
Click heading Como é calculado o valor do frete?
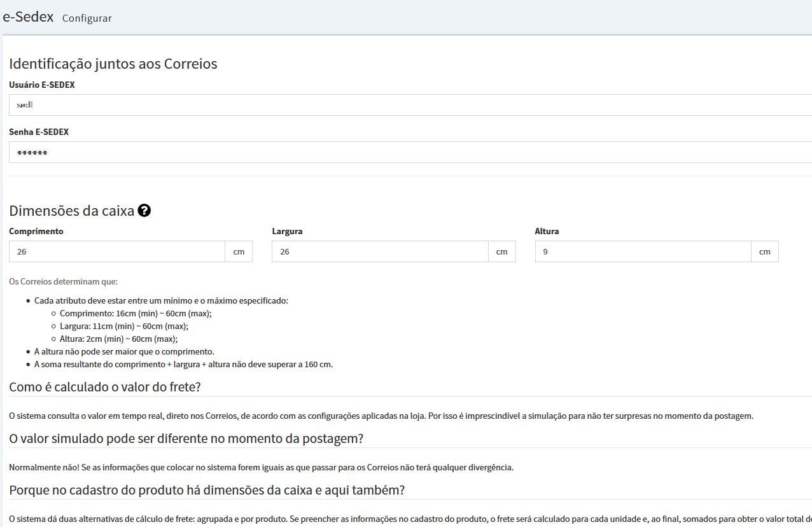105,386
